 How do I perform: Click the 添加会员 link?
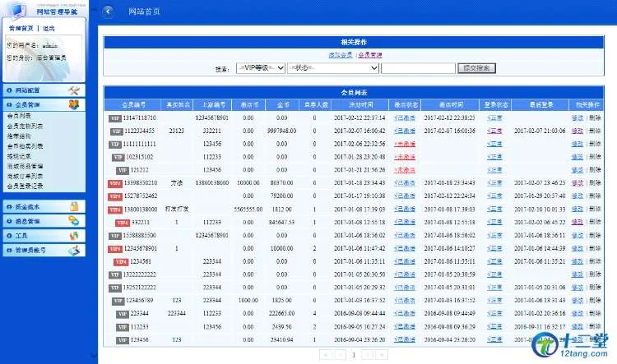pos(341,54)
